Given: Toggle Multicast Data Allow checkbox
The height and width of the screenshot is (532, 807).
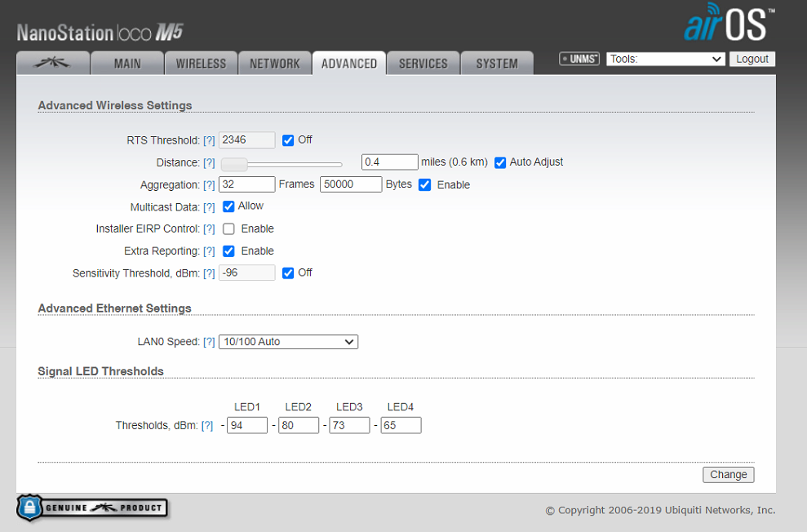Looking at the screenshot, I should pyautogui.click(x=228, y=206).
